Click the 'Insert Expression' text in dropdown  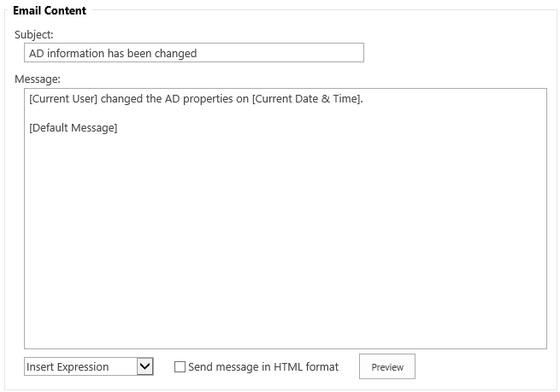tap(68, 366)
